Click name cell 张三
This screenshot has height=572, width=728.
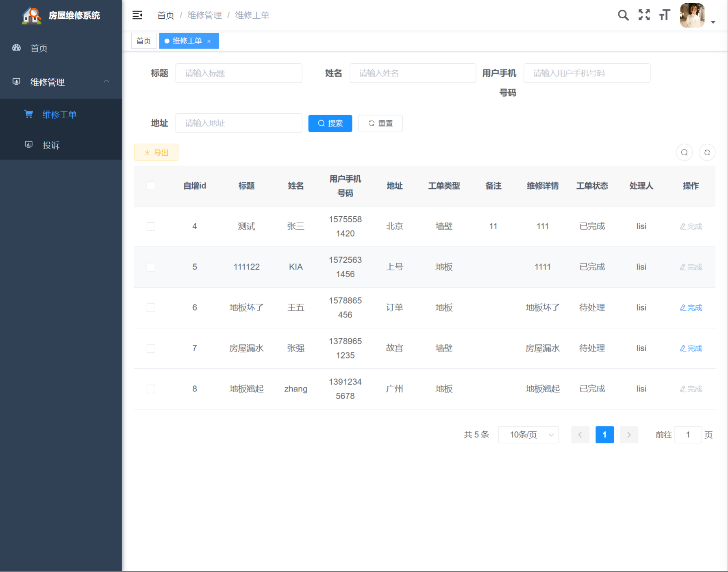tap(296, 226)
